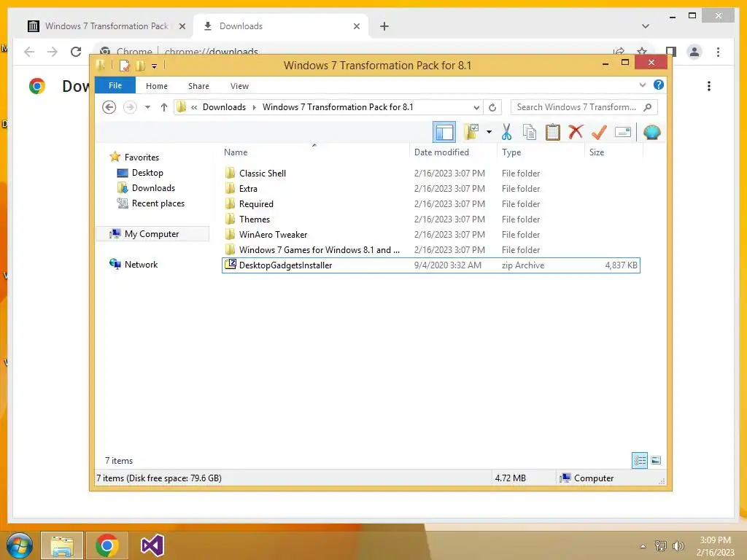747x560 pixels.
Task: Open the Share ribbon tab
Action: [x=198, y=86]
